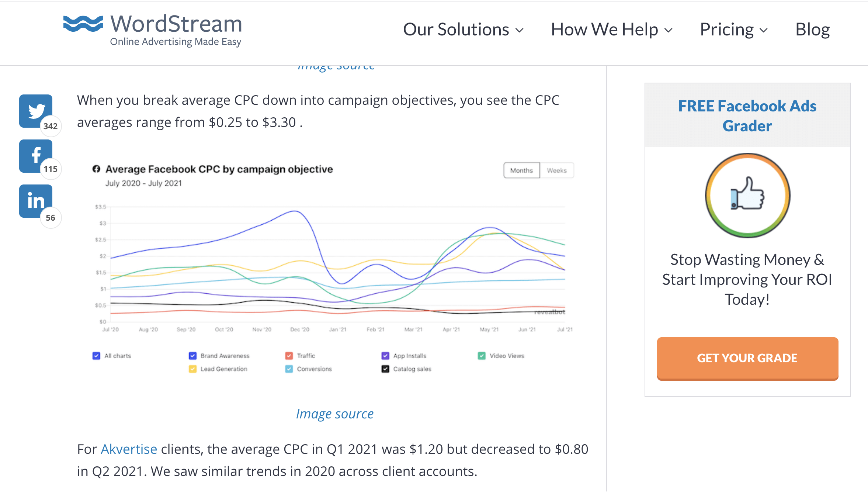Click the LinkedIn share icon
The image size is (868, 497).
coord(36,201)
